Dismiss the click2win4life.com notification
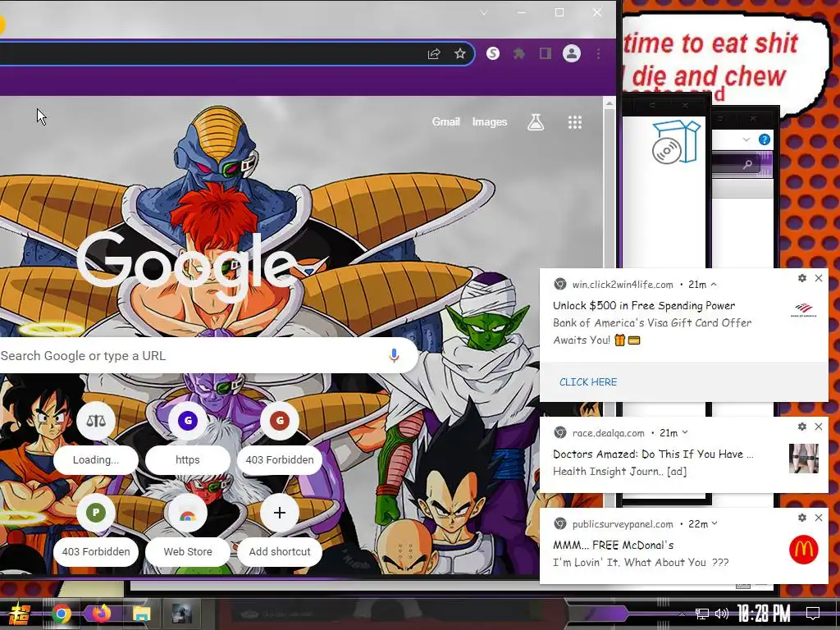 tap(819, 278)
